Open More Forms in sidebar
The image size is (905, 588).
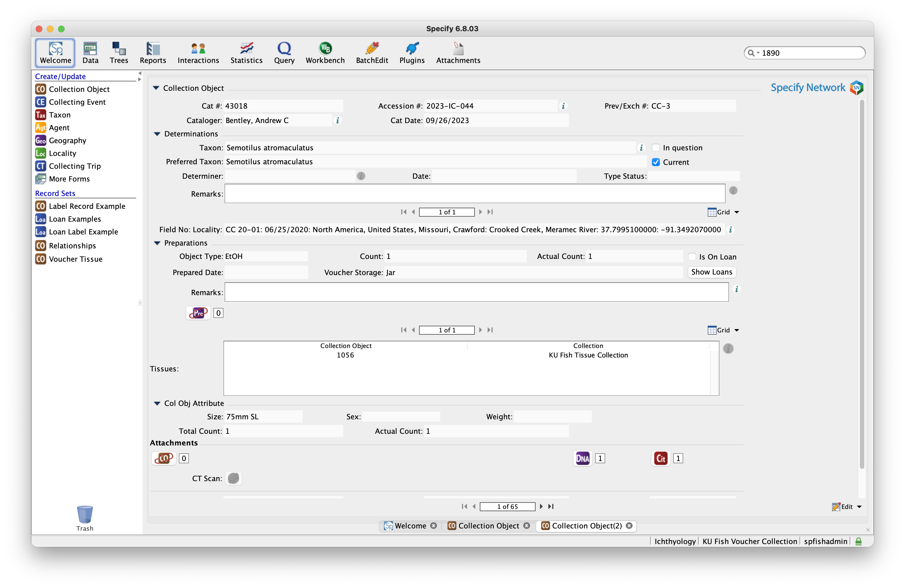tap(63, 179)
